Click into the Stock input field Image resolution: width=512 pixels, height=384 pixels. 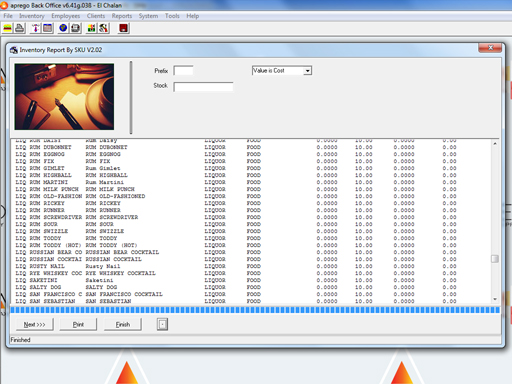point(203,87)
